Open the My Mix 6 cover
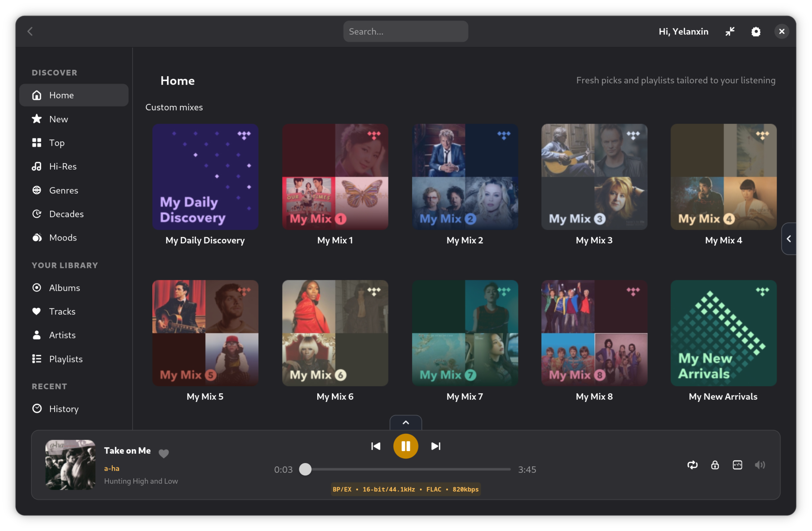Screen dimensions: 812x531 pyautogui.click(x=335, y=333)
